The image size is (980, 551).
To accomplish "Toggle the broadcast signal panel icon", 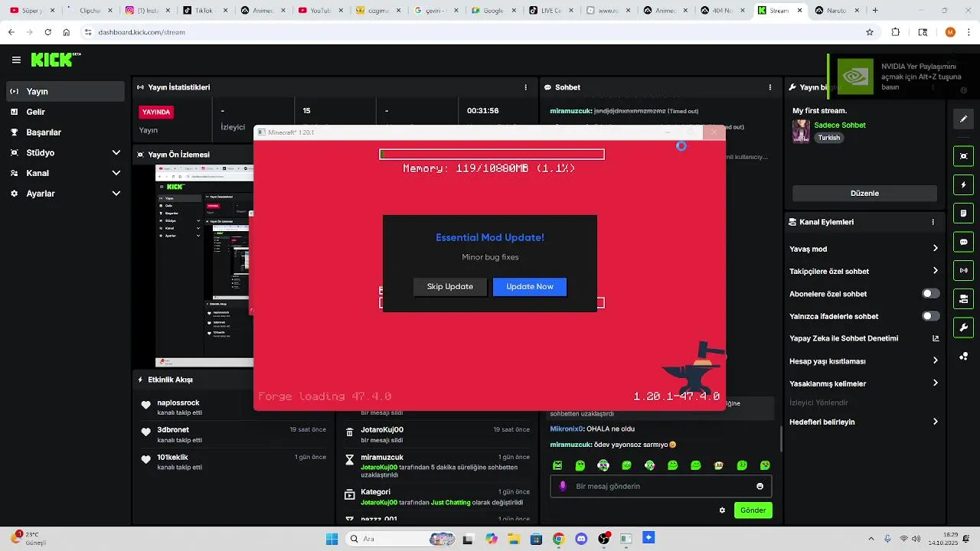I will point(963,270).
